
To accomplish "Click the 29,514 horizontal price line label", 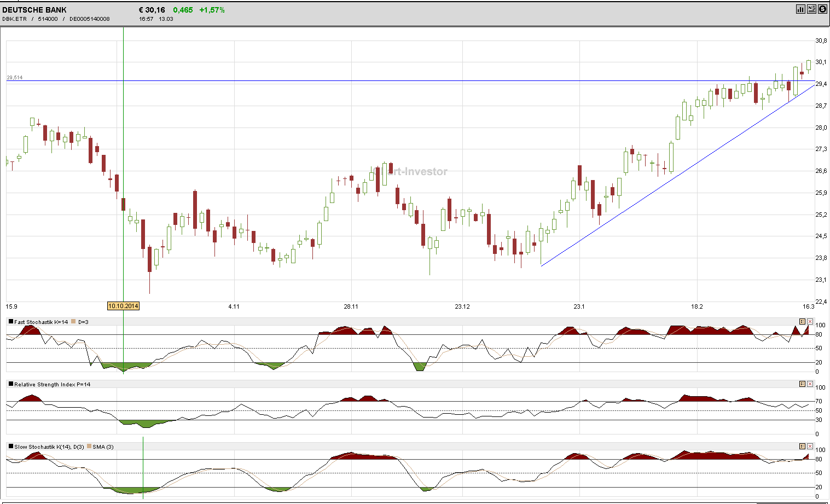I will click(x=14, y=77).
